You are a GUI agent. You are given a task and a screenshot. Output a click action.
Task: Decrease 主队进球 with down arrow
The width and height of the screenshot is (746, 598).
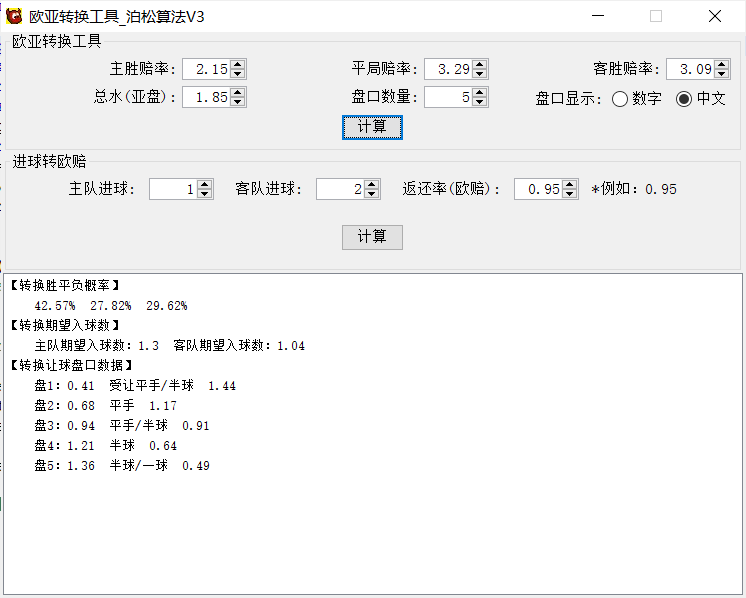pos(205,194)
